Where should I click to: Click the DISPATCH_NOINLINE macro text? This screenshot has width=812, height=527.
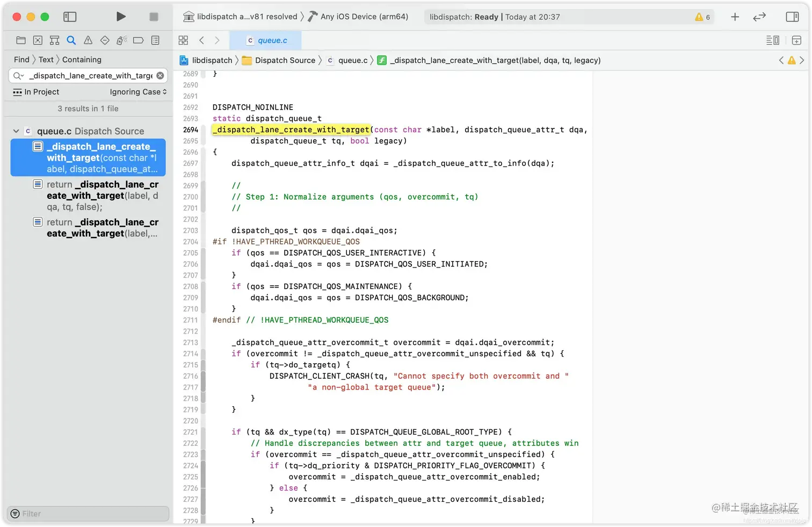tap(253, 107)
